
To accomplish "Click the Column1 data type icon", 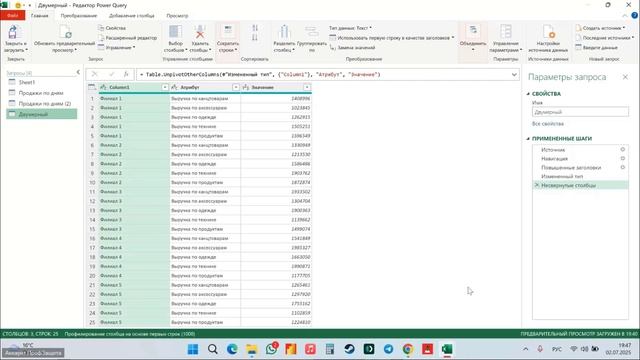I will (103, 87).
